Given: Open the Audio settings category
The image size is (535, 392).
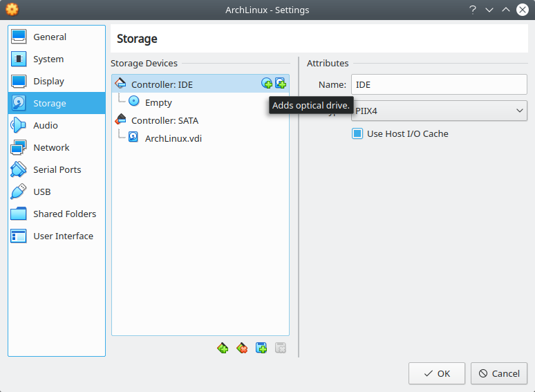Looking at the screenshot, I should (x=57, y=125).
